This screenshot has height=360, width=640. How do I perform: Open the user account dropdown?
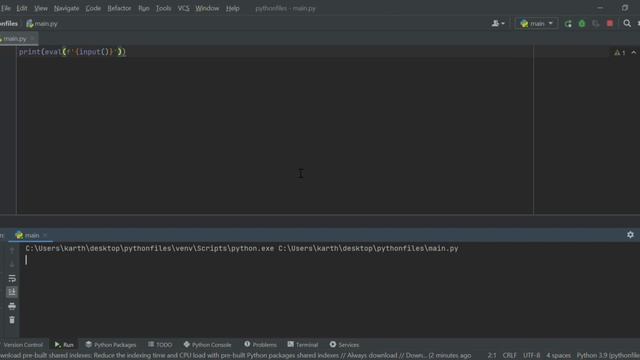498,24
